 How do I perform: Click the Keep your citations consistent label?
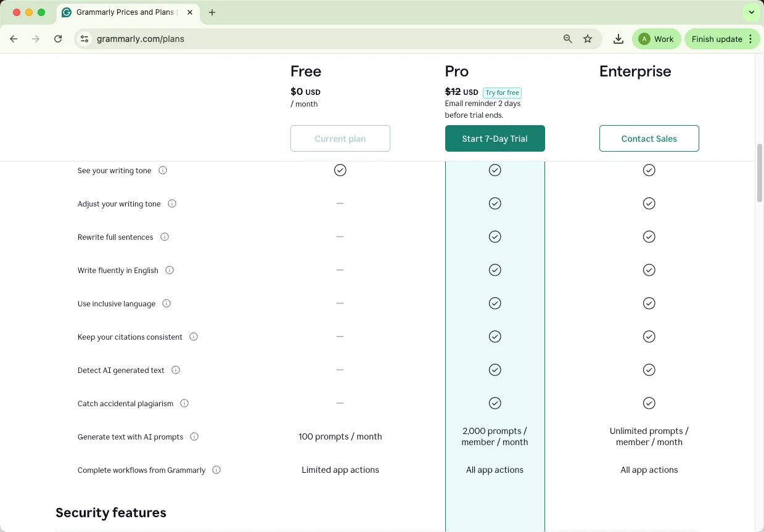[130, 337]
